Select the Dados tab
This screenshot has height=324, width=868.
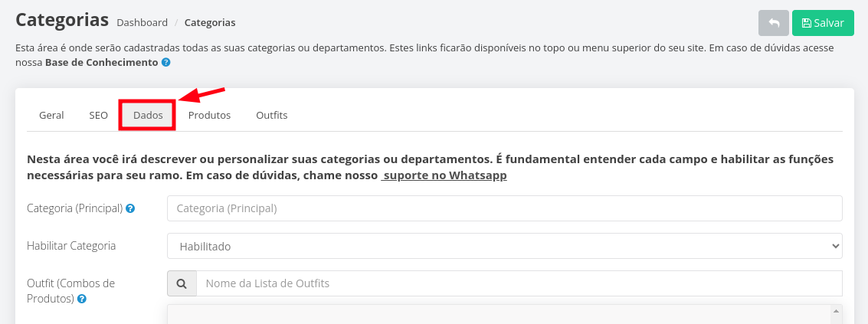point(148,115)
